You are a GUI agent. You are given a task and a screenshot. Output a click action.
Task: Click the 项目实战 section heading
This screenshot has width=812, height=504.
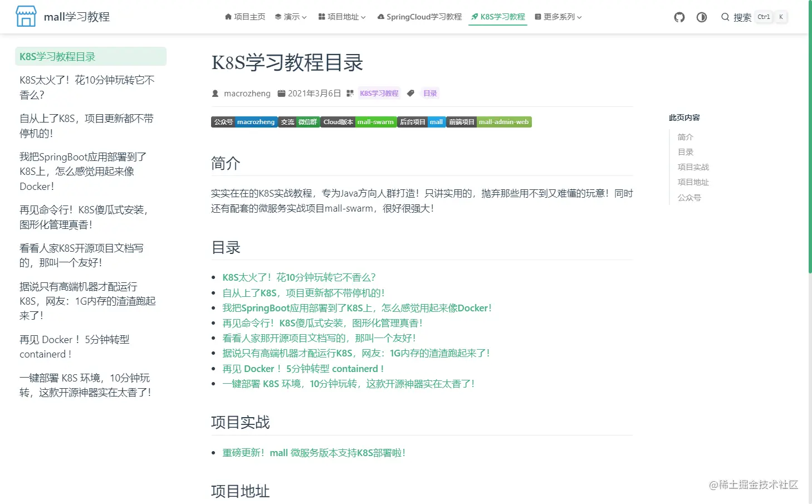[x=241, y=422]
